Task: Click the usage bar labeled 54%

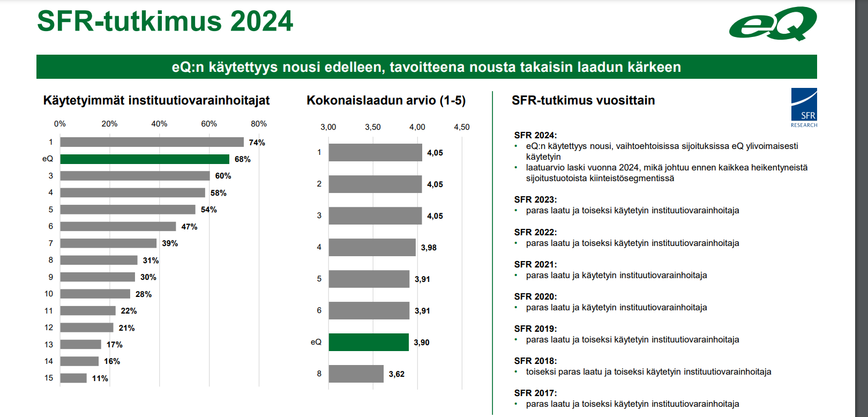Action: (128, 210)
